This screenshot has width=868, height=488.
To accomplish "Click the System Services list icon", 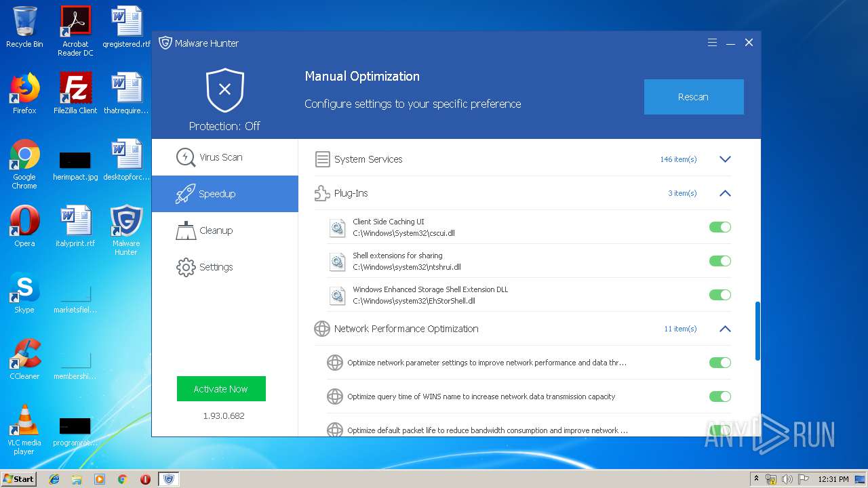I will click(322, 159).
